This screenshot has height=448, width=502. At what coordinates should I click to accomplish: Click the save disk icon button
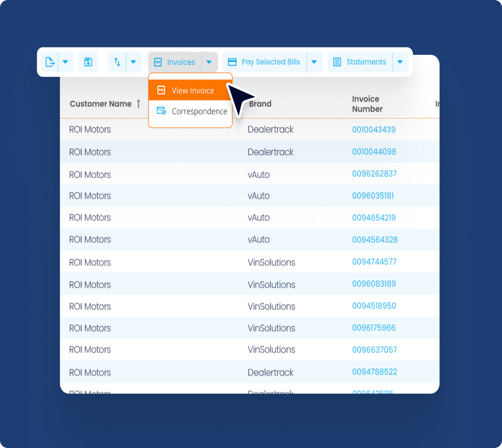(x=88, y=62)
